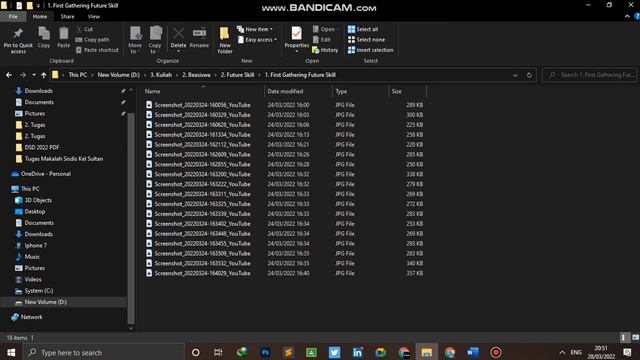640x360 pixels.
Task: Sort by Date modified column header
Action: 299,91
